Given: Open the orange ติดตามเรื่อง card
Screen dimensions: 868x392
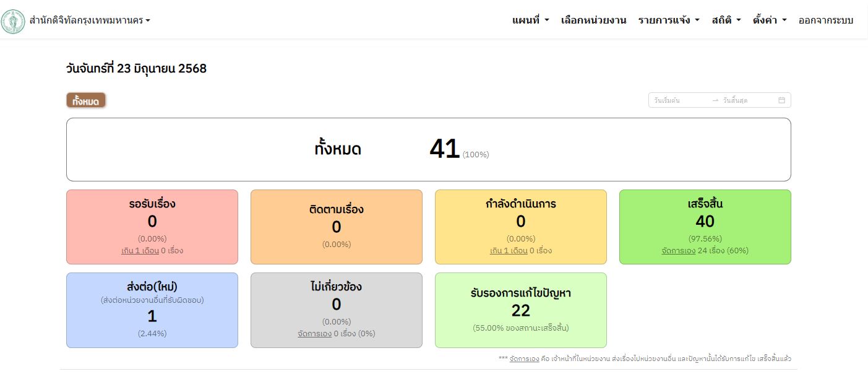Looking at the screenshot, I should [x=337, y=227].
